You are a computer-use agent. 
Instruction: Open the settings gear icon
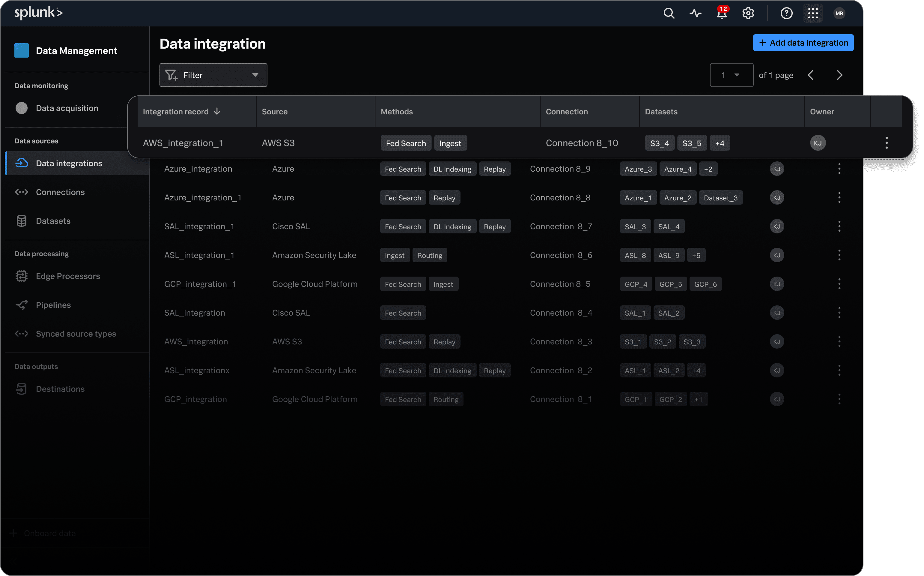(748, 13)
